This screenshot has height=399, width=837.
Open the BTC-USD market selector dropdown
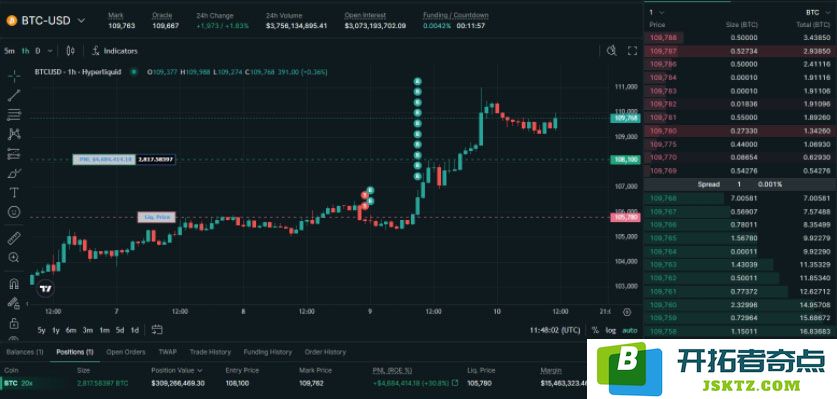[45, 21]
